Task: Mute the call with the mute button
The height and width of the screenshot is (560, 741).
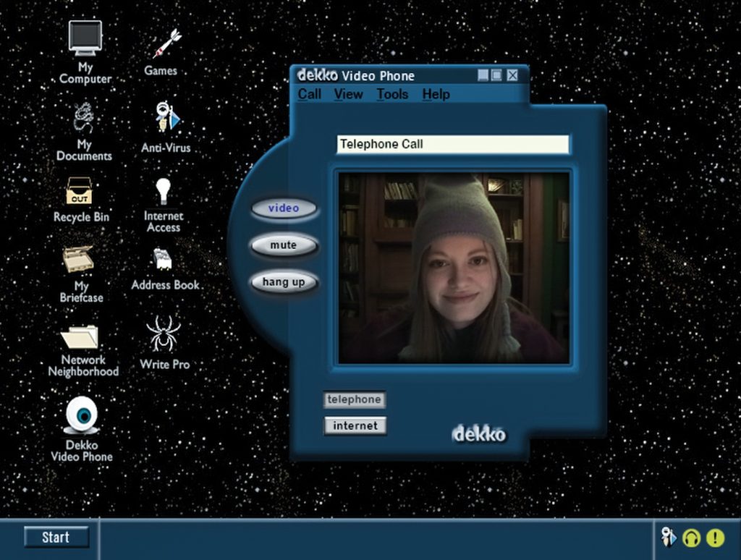Action: point(284,245)
